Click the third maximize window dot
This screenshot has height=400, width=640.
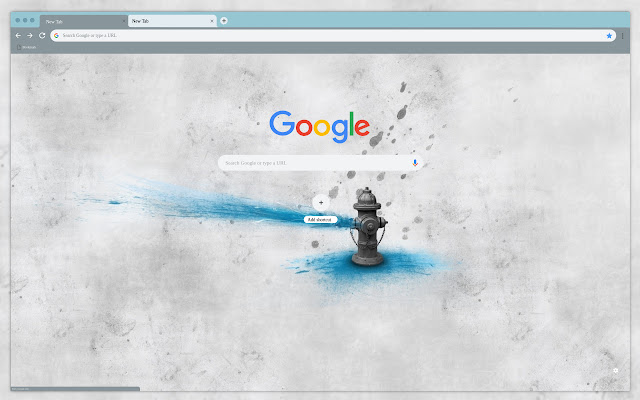(32, 20)
